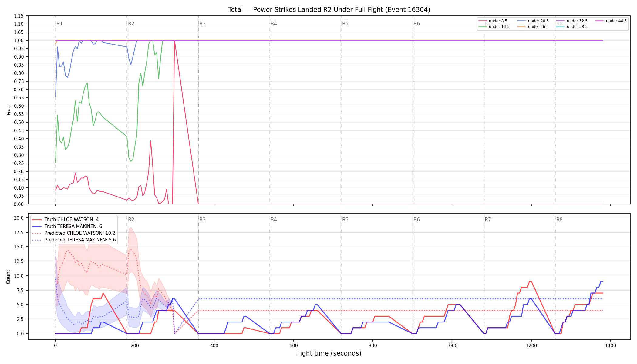Click the R6 round marker in the Count chart
This screenshot has height=364, width=637.
coord(416,220)
